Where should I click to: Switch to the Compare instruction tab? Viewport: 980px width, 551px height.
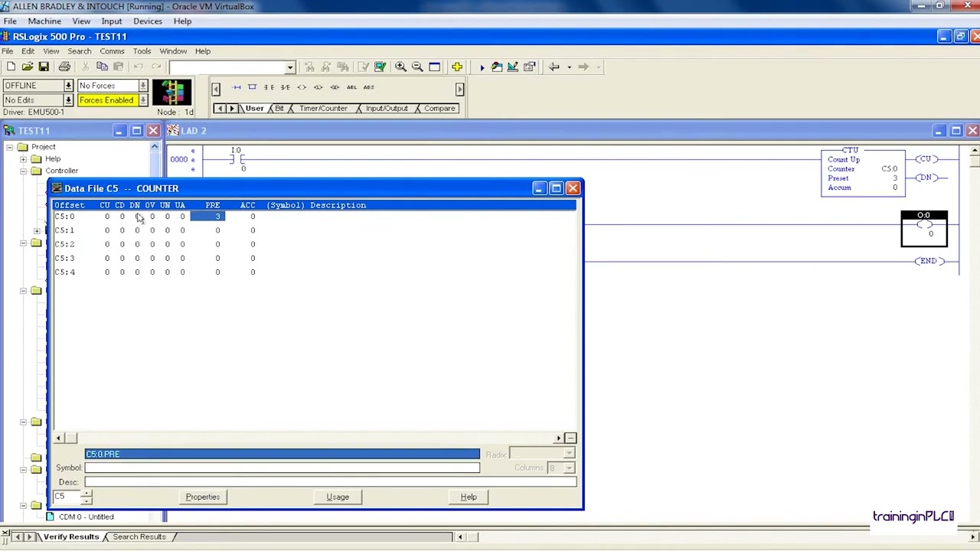point(439,109)
